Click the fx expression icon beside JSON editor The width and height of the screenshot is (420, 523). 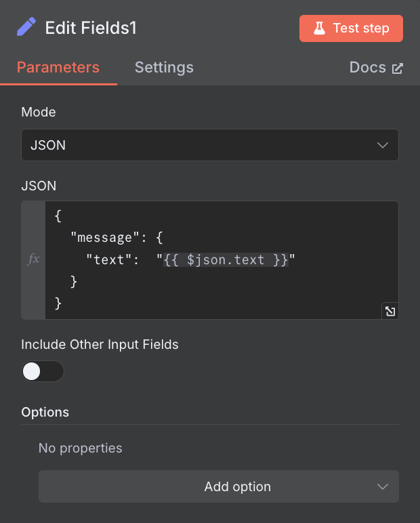coord(33,259)
